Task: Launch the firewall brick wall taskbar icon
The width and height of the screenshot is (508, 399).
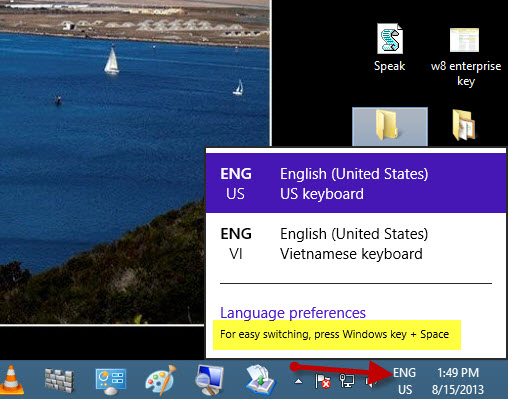Action: click(59, 380)
